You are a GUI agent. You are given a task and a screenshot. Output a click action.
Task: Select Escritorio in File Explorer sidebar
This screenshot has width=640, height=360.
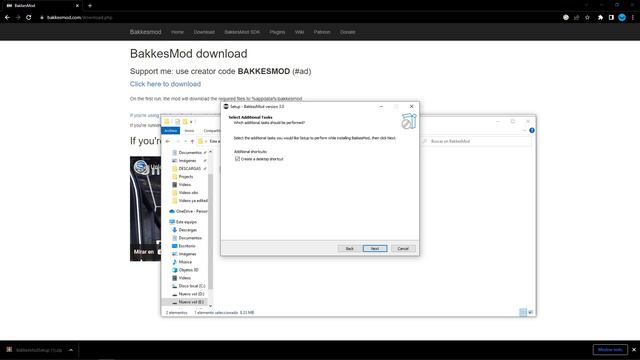pos(187,246)
